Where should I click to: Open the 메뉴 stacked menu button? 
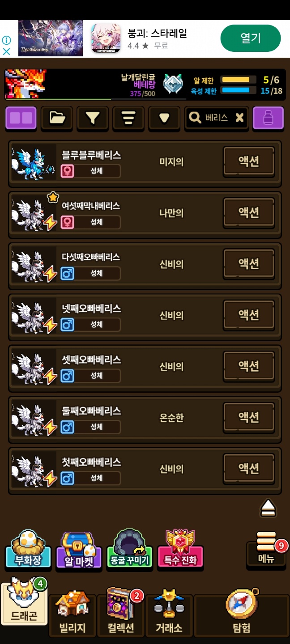266,549
